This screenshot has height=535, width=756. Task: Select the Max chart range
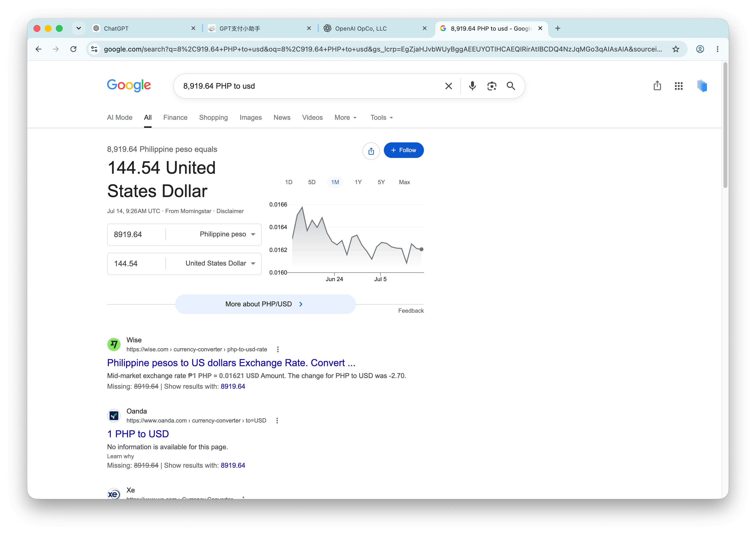[x=404, y=182]
